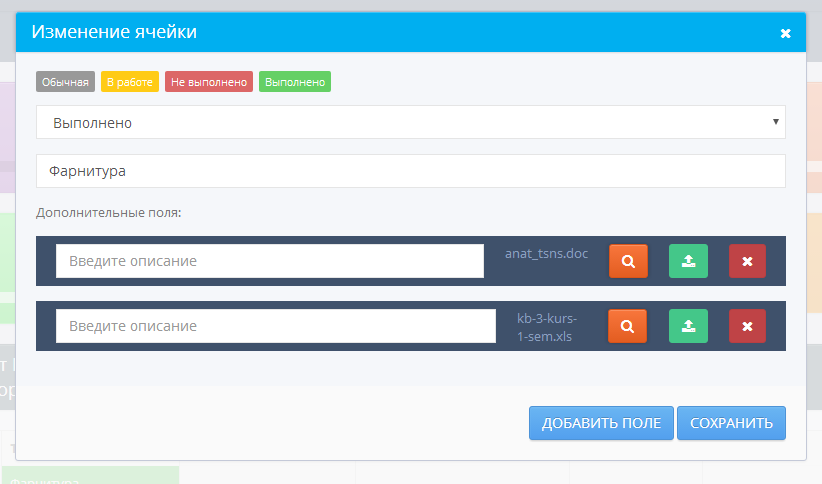Select the Не выполнено status tag

pos(209,82)
